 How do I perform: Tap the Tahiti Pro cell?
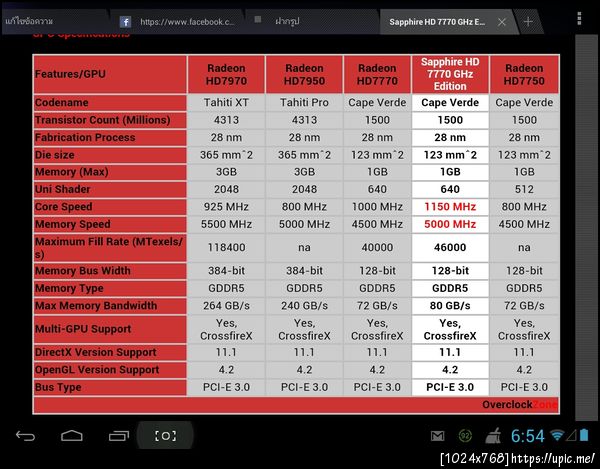[x=304, y=103]
